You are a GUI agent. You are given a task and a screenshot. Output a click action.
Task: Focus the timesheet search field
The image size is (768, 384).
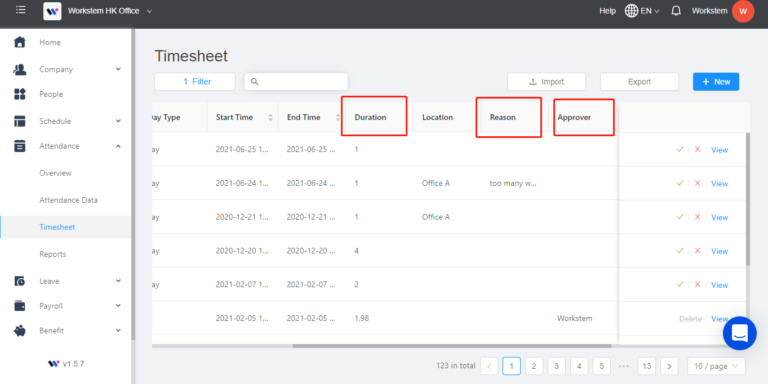[296, 82]
